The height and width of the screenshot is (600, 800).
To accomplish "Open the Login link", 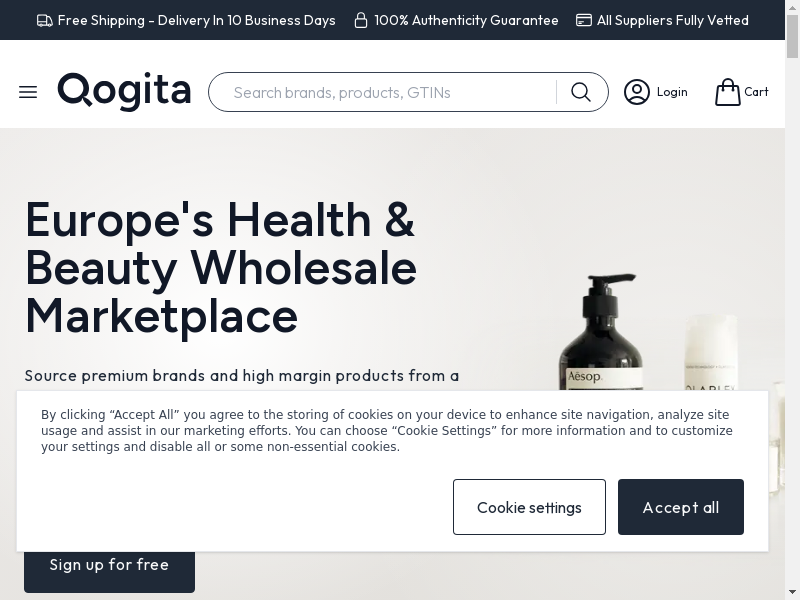I will pyautogui.click(x=672, y=92).
